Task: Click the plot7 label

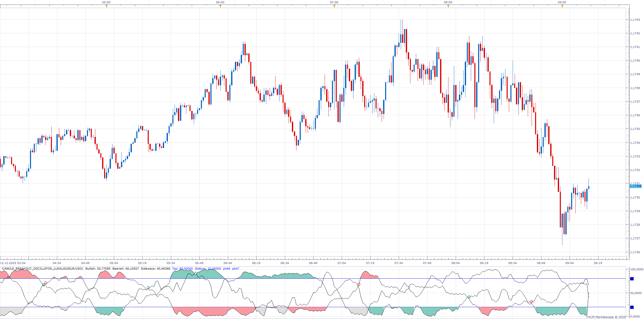Action: [236, 269]
